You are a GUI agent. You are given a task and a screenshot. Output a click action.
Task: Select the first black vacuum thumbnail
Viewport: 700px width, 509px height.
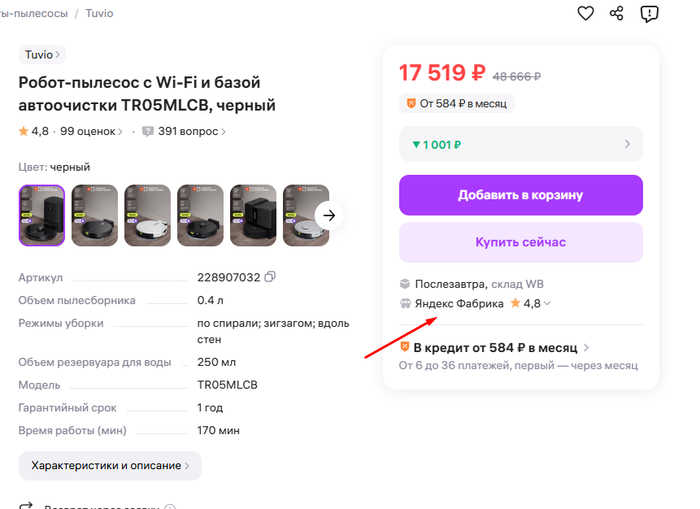[x=42, y=215]
